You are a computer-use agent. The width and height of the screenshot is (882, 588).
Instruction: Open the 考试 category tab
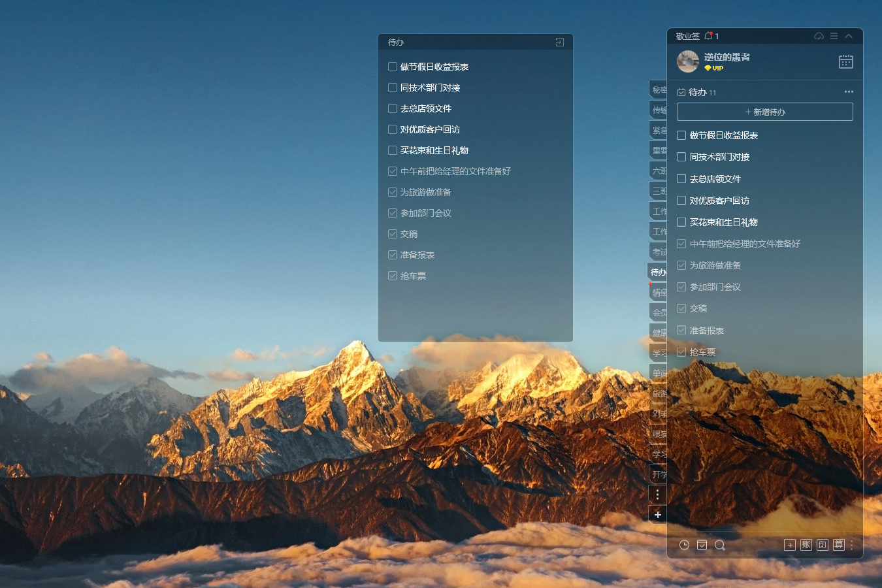(x=659, y=252)
